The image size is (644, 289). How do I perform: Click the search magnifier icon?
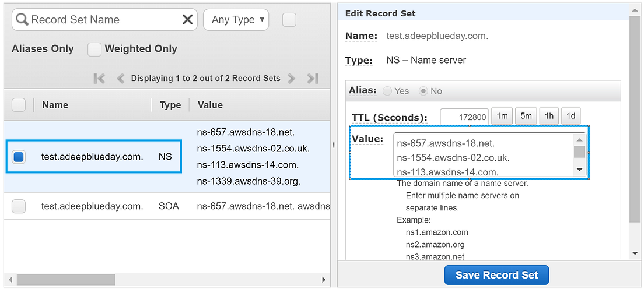coord(22,20)
